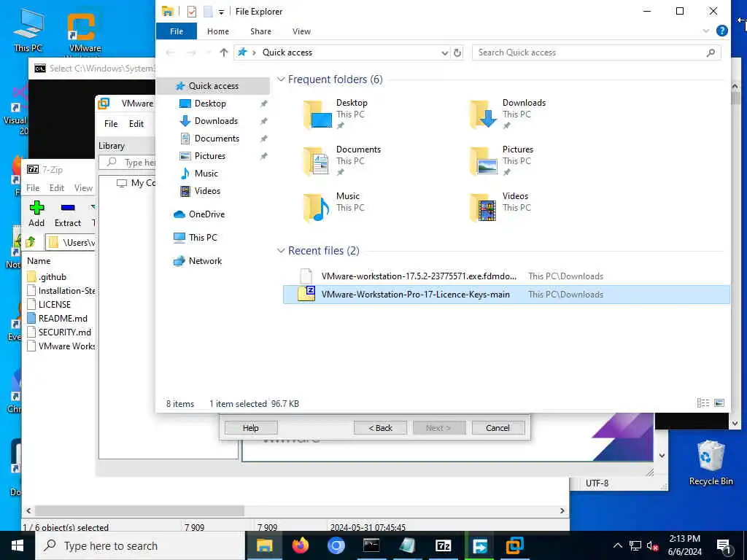Click the Name column header in 7-Zip
Viewport: 747px width, 560px height.
(x=39, y=261)
